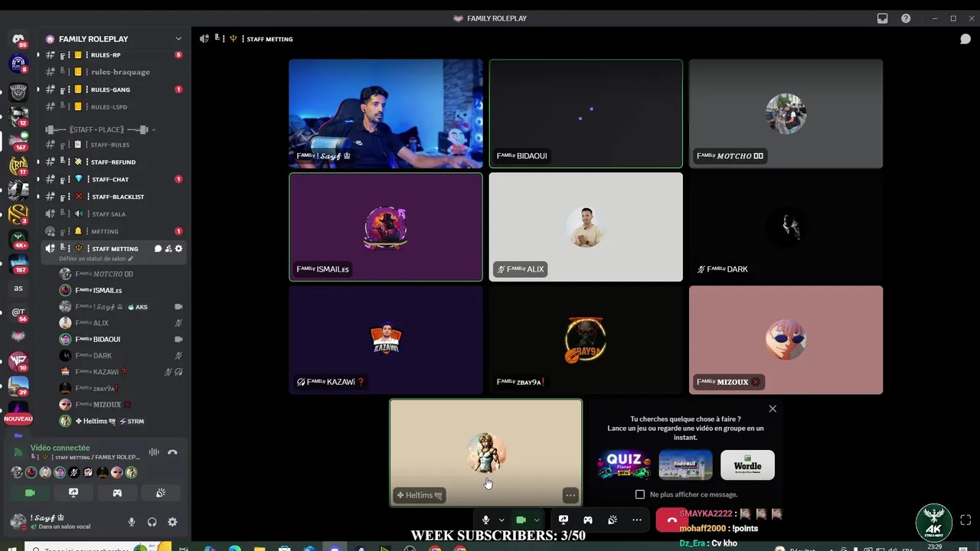The image size is (980, 551).
Task: Start an activity from call control bar
Action: pyautogui.click(x=588, y=520)
